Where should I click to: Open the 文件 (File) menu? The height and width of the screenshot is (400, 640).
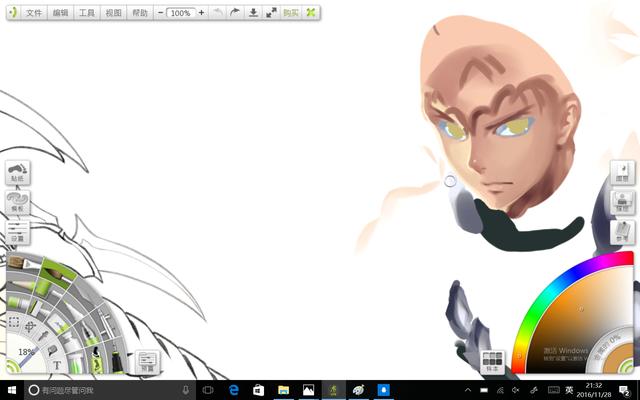(34, 13)
